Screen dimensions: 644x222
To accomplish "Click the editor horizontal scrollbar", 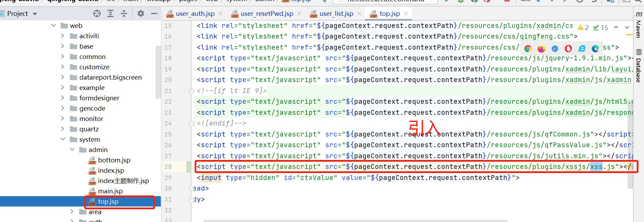I will (355, 221).
